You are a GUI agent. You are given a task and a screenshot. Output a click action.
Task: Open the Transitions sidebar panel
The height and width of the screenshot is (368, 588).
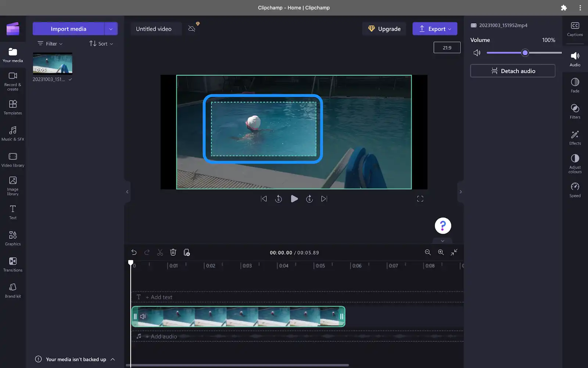click(x=12, y=264)
